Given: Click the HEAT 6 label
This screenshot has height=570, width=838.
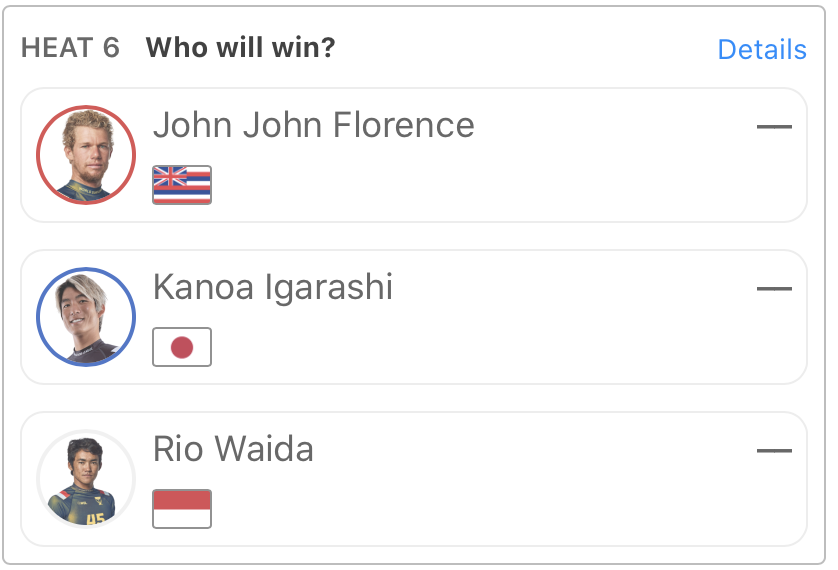Looking at the screenshot, I should pyautogui.click(x=70, y=48).
